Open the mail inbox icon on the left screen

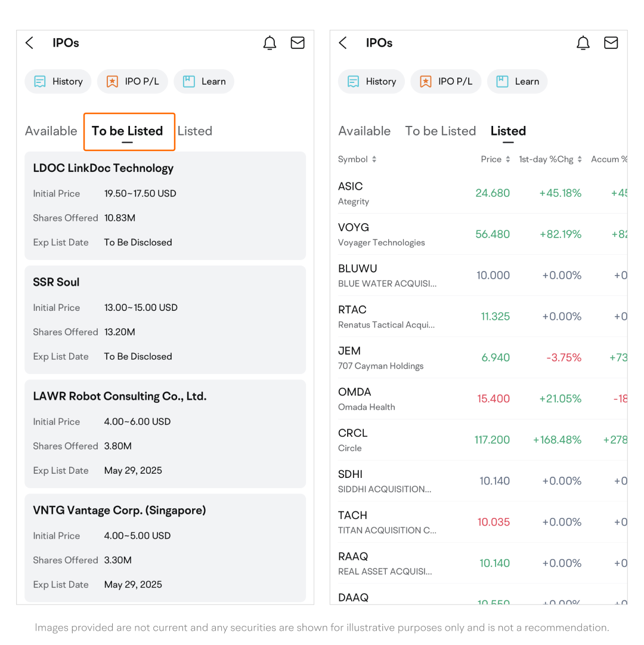click(x=298, y=43)
